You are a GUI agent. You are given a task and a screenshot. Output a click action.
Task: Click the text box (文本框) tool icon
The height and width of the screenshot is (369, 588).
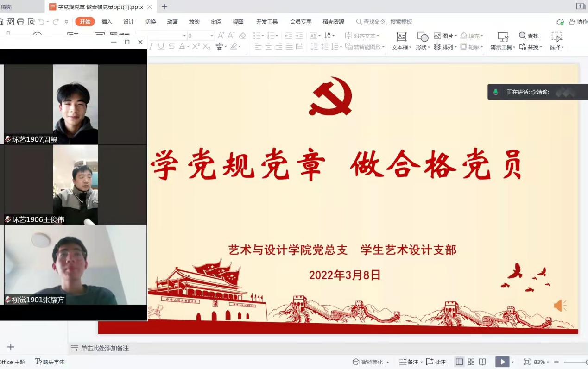401,37
